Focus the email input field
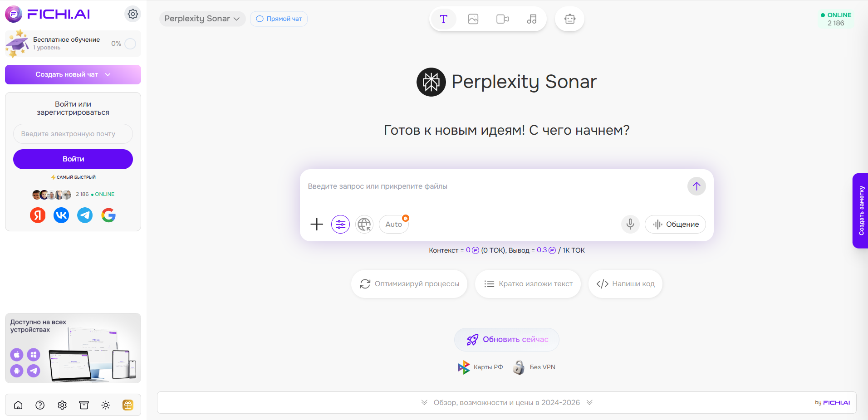The image size is (868, 420). [73, 134]
